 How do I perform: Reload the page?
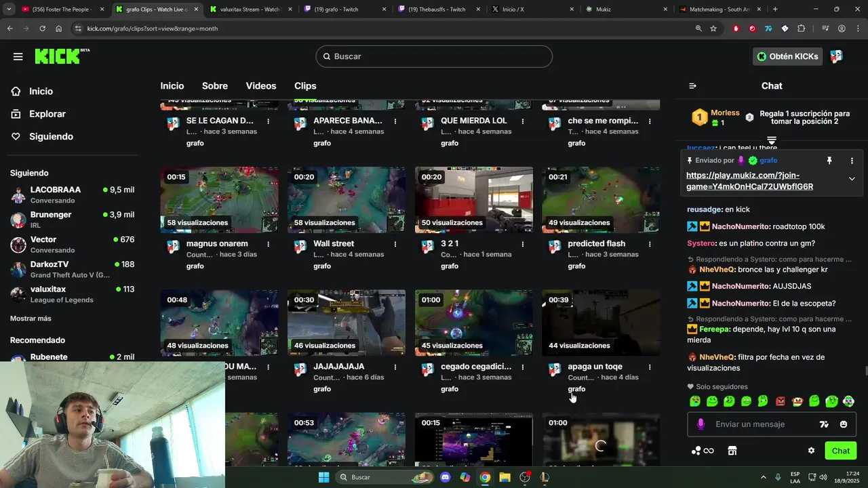click(x=42, y=28)
